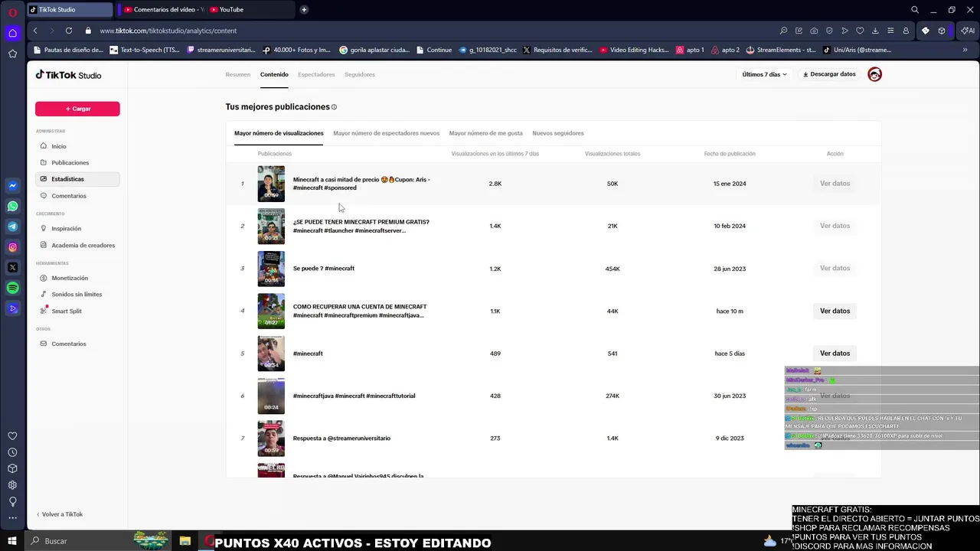Click the info icon beside Tus mejores publicaciones
The height and width of the screenshot is (551, 980).
[335, 107]
